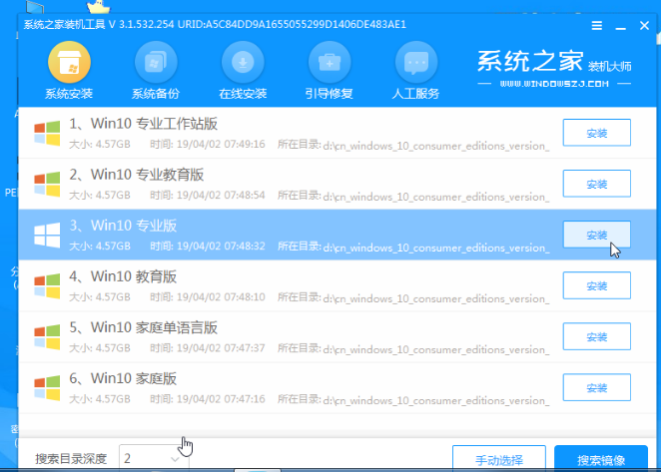Viewport: 661px width, 472px height.
Task: Click timestamp '19/04/02 07:48:54'
Action: (221, 196)
